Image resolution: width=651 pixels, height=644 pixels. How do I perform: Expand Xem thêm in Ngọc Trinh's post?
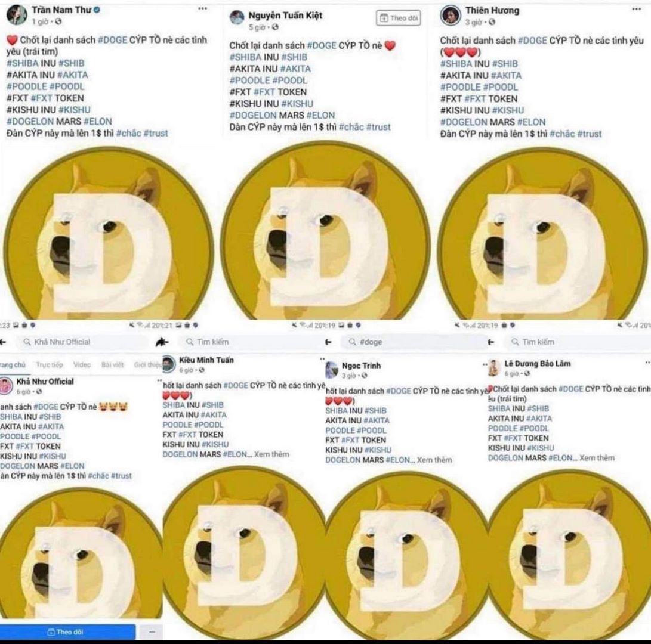(x=434, y=460)
